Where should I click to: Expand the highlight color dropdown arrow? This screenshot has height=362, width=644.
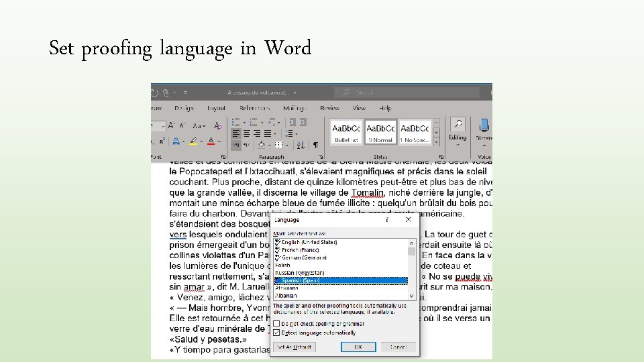coord(201,141)
